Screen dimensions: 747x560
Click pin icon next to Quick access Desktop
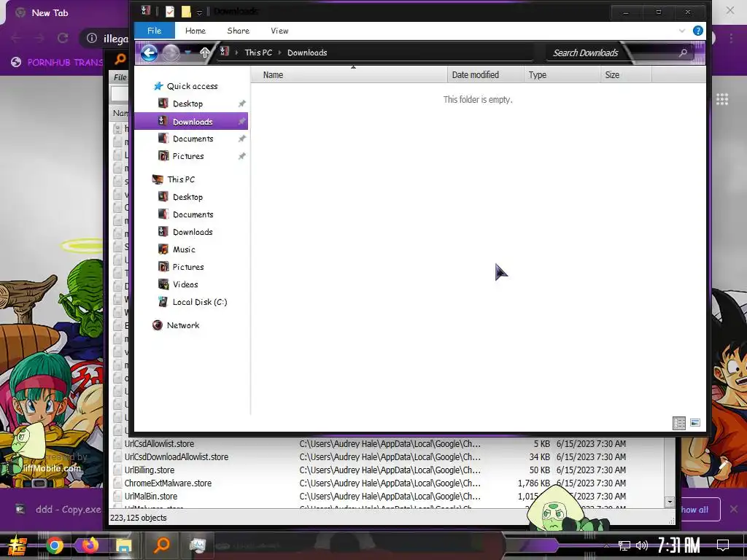coord(241,104)
